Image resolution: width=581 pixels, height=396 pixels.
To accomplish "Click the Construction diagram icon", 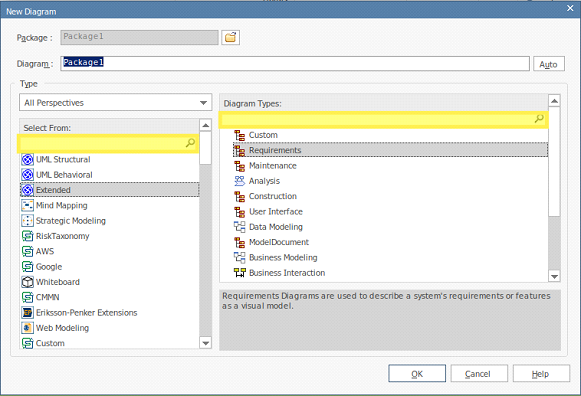I will (x=240, y=196).
